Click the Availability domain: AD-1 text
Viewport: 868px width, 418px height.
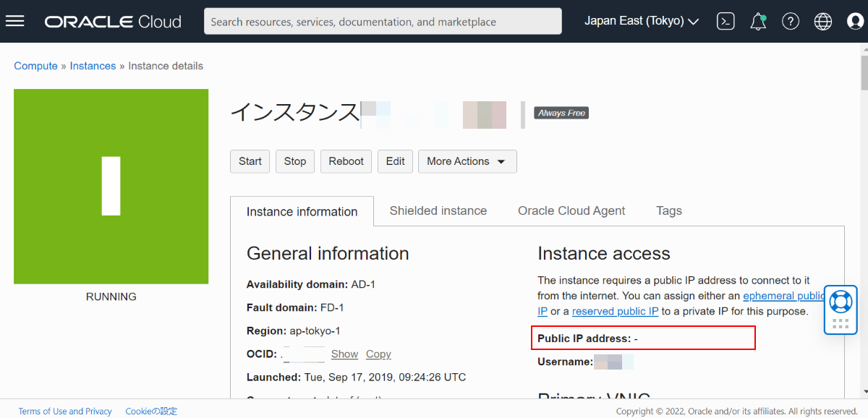pos(311,284)
